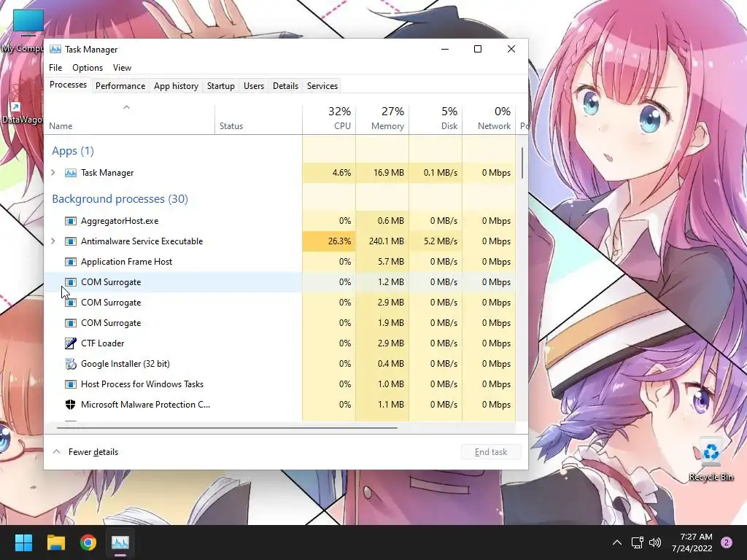Open the volume speaker tray icon
747x560 pixels.
(655, 542)
